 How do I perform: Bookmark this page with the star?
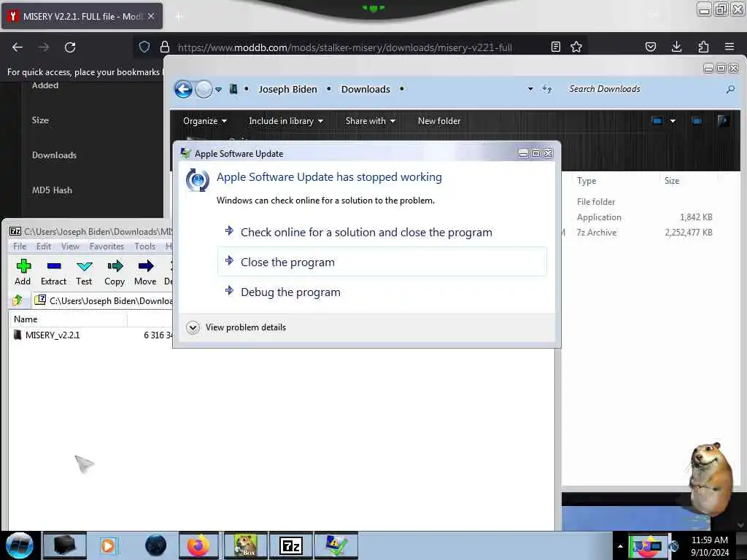pyautogui.click(x=576, y=47)
